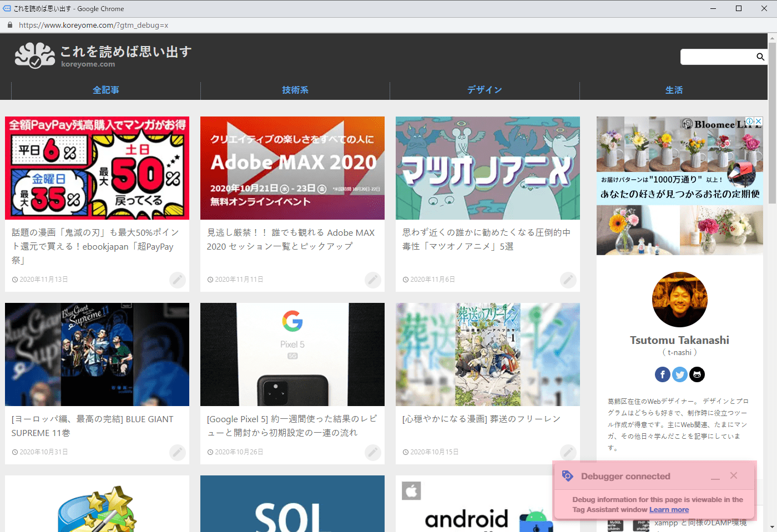Click the scrollbar down arrow

click(772, 527)
